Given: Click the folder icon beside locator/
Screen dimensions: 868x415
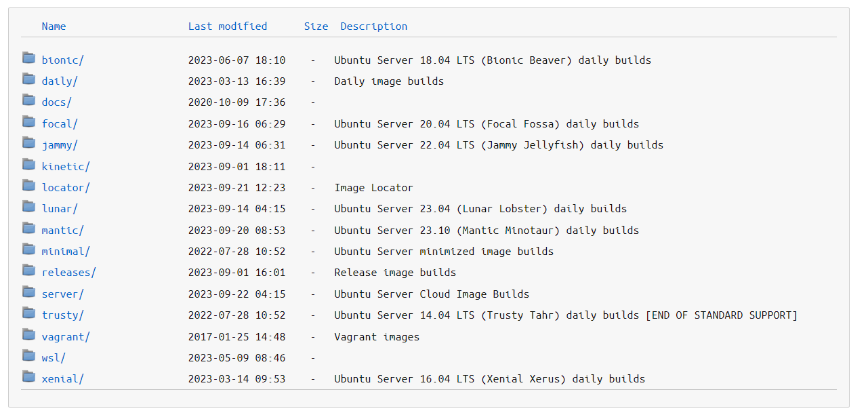Looking at the screenshot, I should 28,185.
